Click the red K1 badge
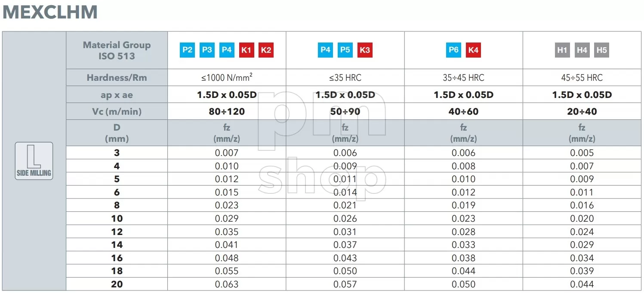The height and width of the screenshot is (293, 644). pyautogui.click(x=246, y=50)
